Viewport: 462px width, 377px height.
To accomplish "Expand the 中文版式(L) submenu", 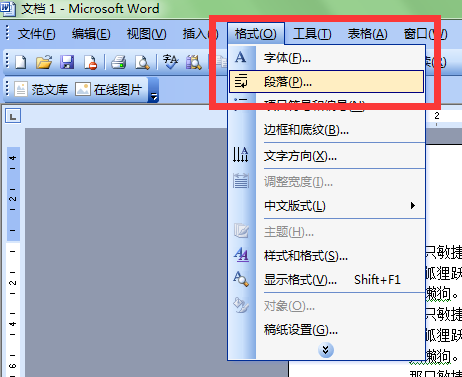I will [327, 206].
